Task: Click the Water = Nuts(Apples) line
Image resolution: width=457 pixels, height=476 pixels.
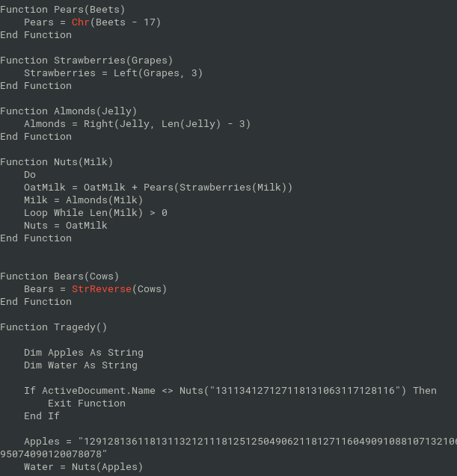Action: pyautogui.click(x=84, y=467)
